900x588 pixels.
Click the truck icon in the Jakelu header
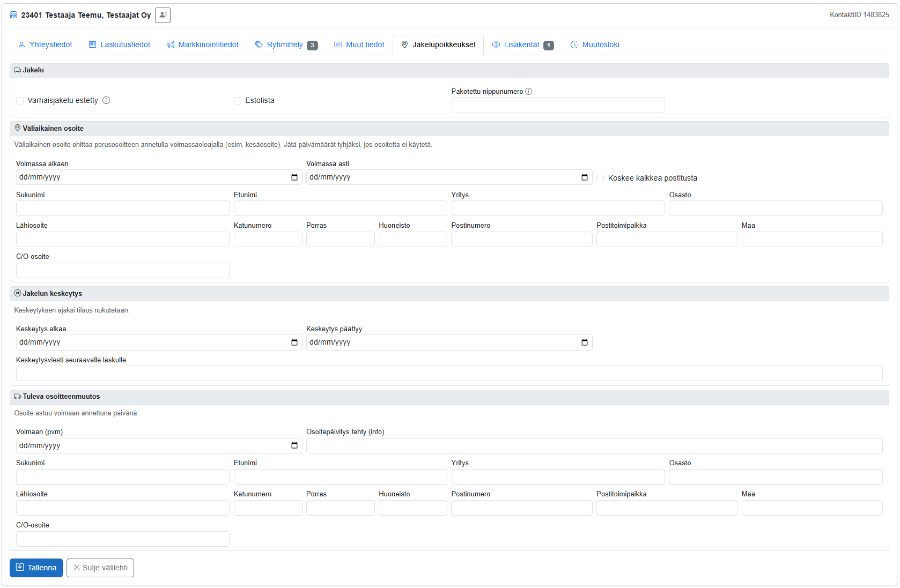click(18, 70)
